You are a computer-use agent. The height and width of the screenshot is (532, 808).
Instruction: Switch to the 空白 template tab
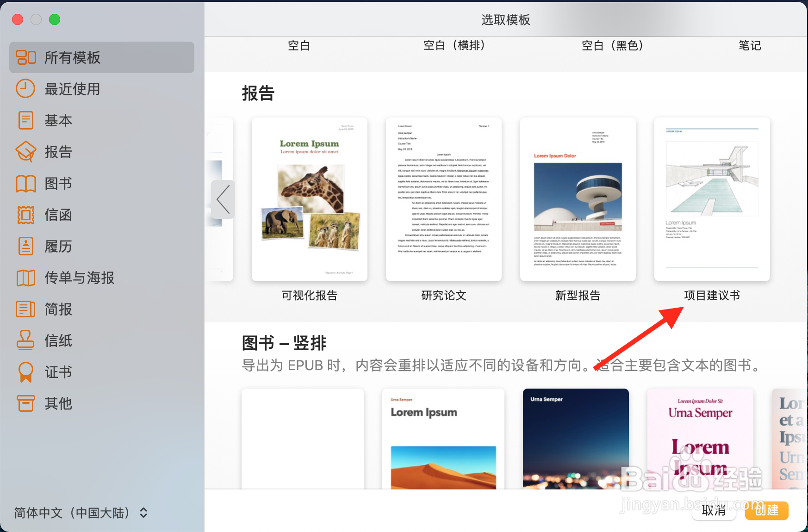pyautogui.click(x=299, y=45)
